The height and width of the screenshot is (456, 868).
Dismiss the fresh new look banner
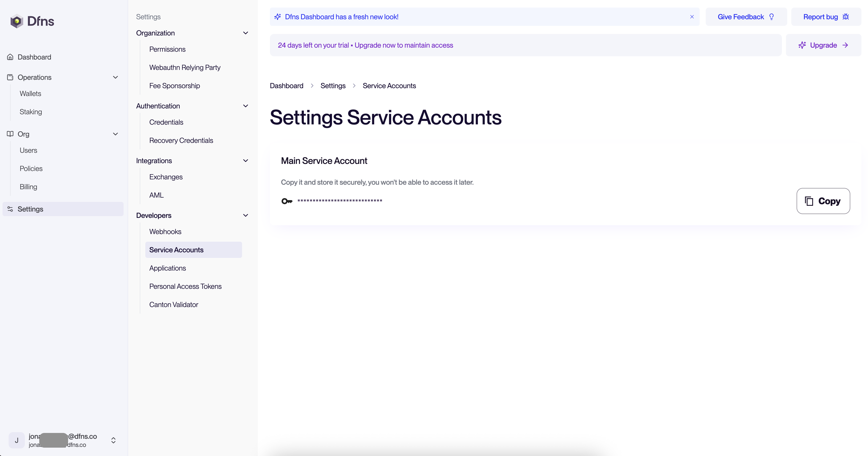(692, 17)
